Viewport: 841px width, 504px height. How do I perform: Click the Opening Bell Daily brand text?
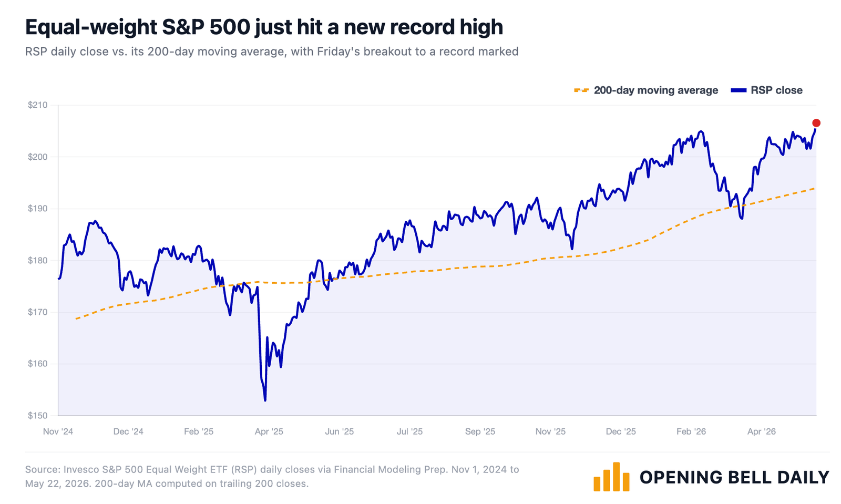pyautogui.click(x=734, y=477)
